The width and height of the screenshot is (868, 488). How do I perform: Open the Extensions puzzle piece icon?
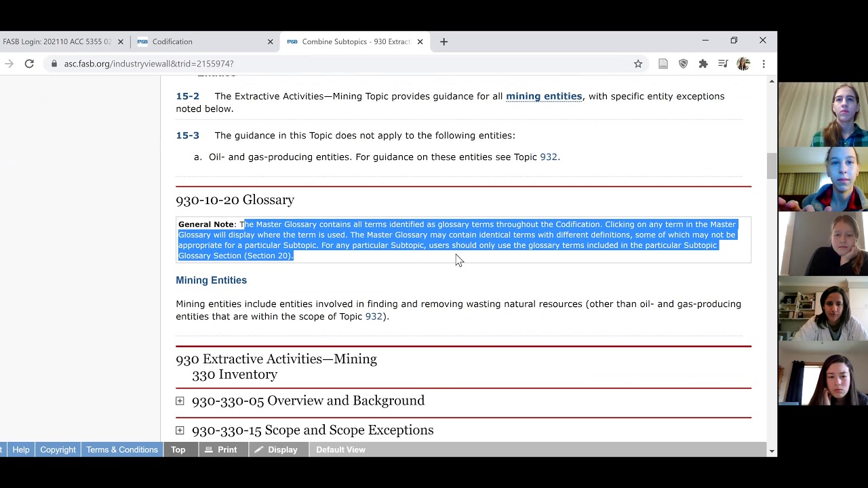(703, 64)
